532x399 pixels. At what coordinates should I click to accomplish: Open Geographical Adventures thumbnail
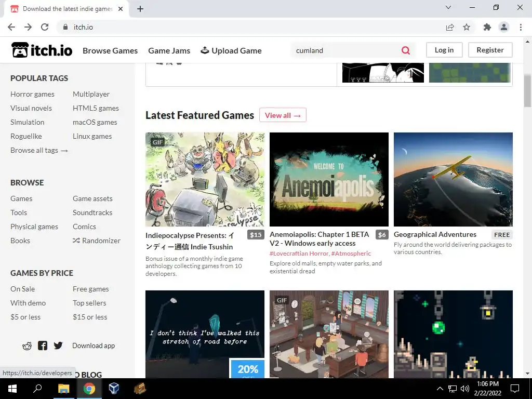coord(453,179)
